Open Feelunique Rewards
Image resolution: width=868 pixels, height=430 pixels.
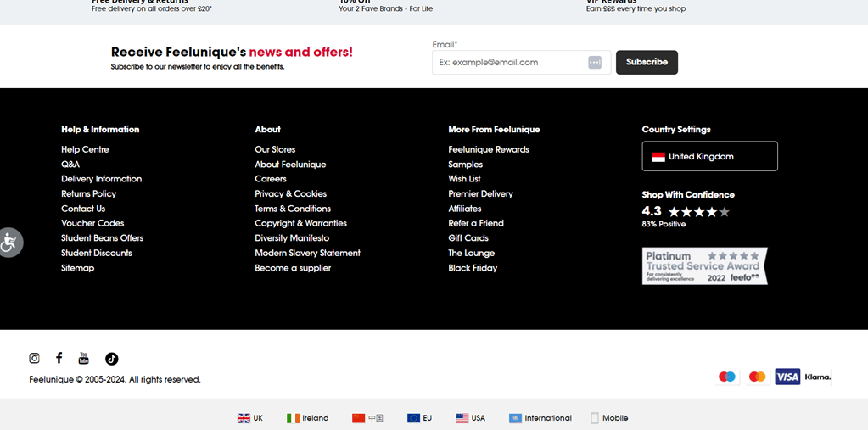489,149
